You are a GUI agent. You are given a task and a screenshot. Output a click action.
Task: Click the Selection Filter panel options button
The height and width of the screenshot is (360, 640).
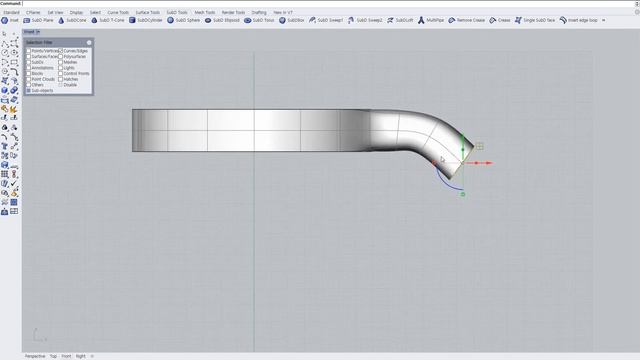[x=89, y=42]
